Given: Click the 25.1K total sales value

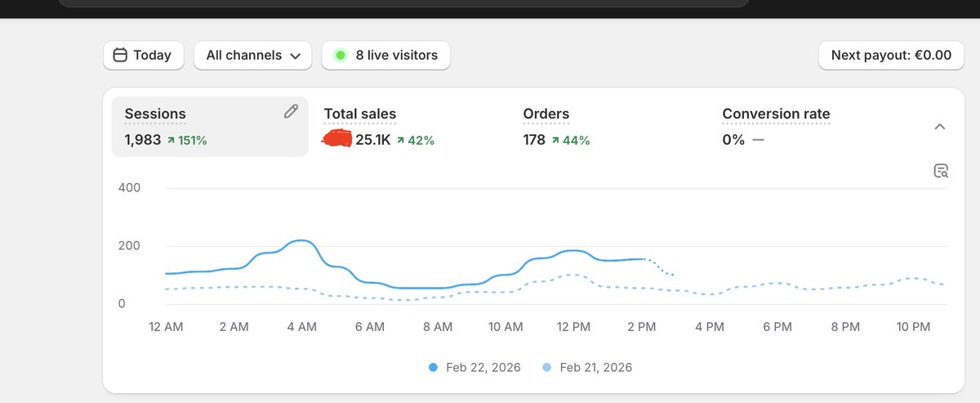Looking at the screenshot, I should pyautogui.click(x=373, y=140).
